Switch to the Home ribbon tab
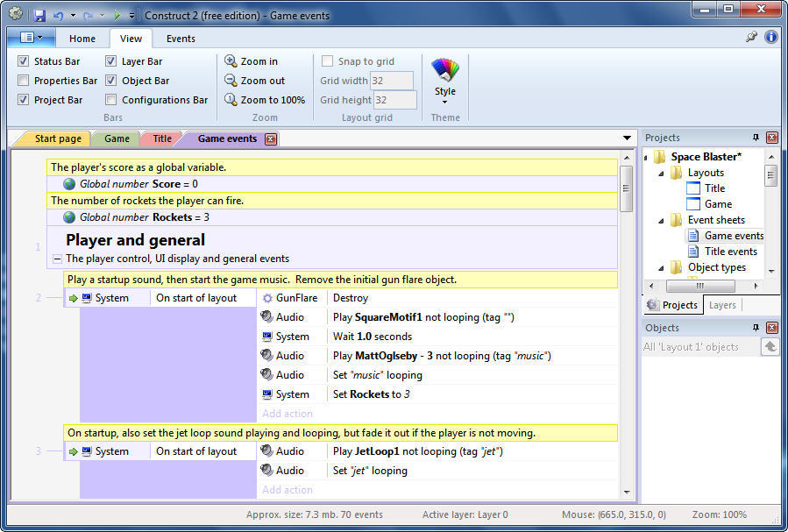 point(82,39)
